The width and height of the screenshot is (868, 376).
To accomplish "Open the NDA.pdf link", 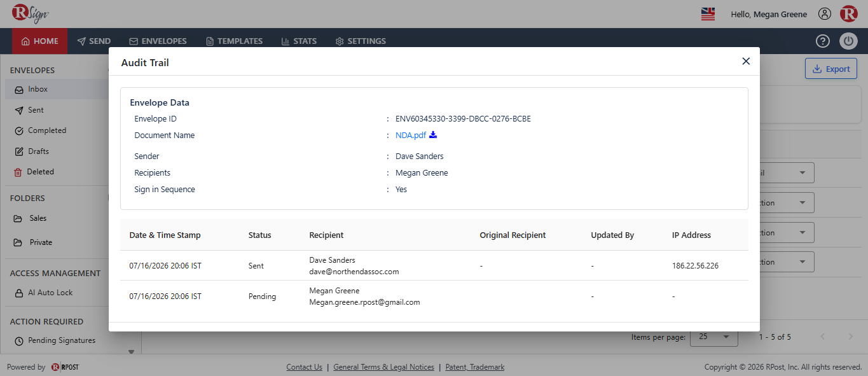I will [411, 135].
